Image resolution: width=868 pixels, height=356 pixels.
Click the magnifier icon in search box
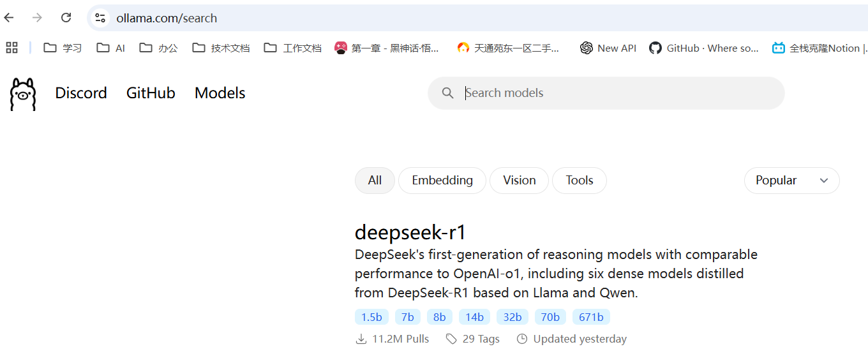coord(448,93)
